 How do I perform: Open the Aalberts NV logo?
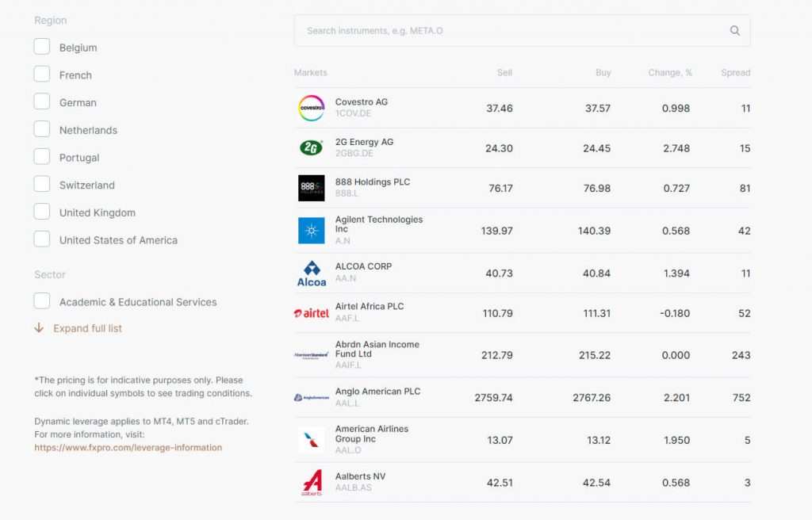(x=311, y=483)
